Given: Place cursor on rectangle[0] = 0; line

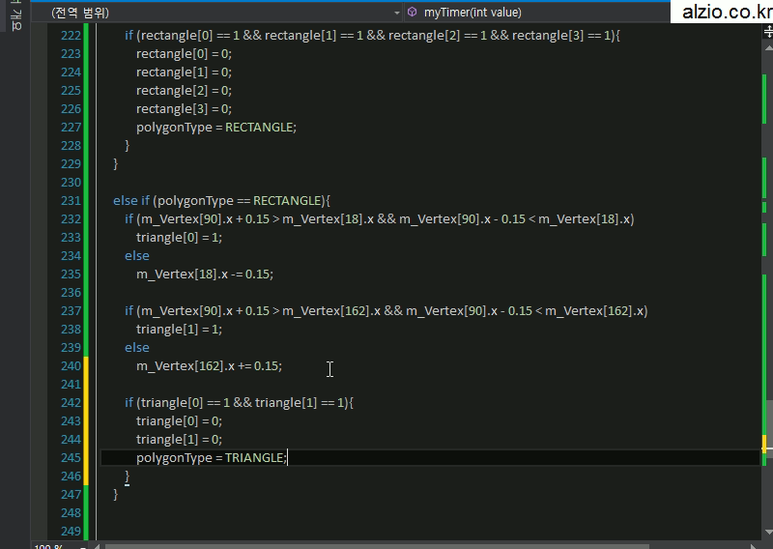Looking at the screenshot, I should tap(184, 54).
